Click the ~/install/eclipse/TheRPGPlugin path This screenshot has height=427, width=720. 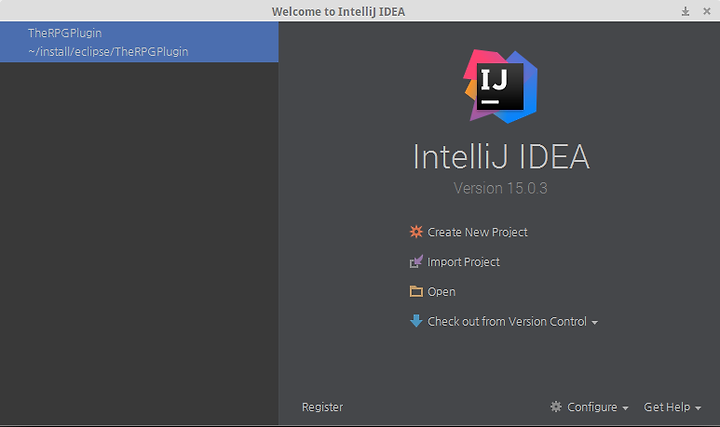[x=108, y=51]
